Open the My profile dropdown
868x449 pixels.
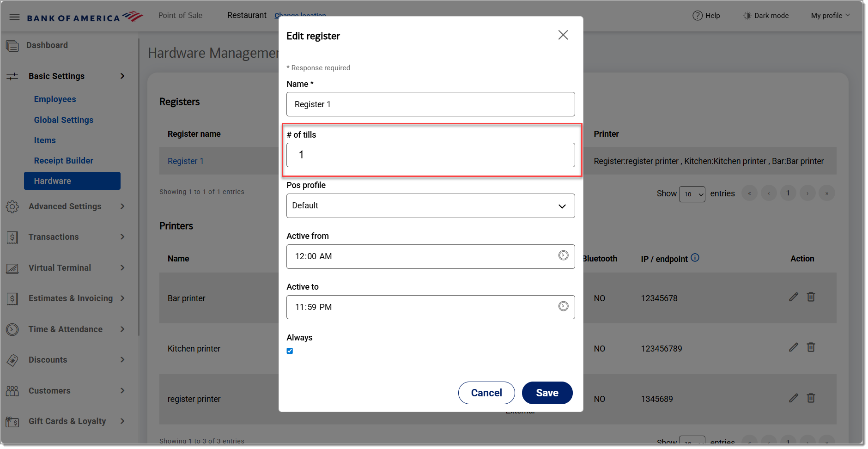830,16
